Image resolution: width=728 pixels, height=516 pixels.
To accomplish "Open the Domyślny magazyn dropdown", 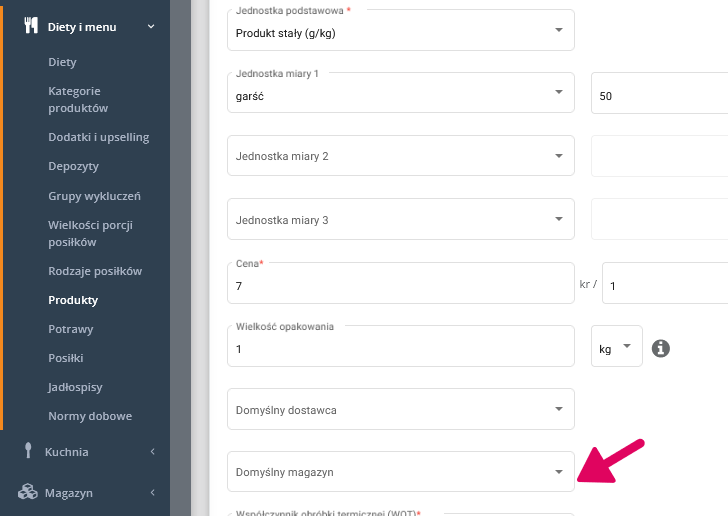I will [400, 472].
